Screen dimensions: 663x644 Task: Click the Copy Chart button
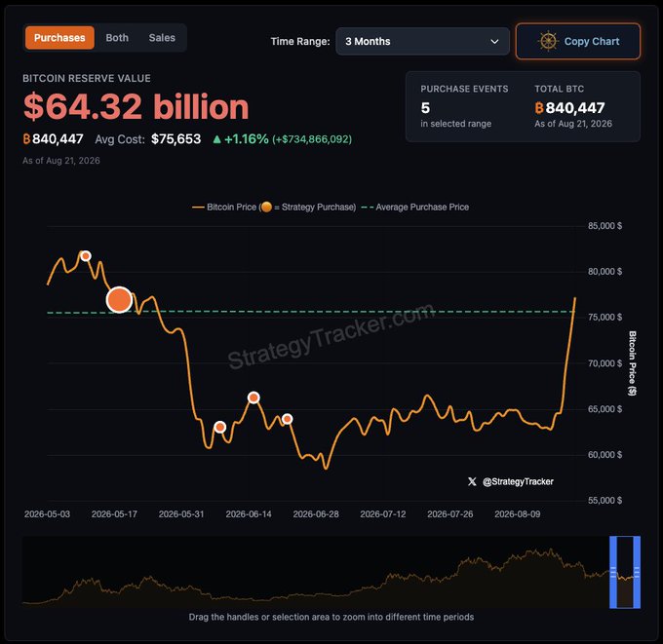[578, 42]
